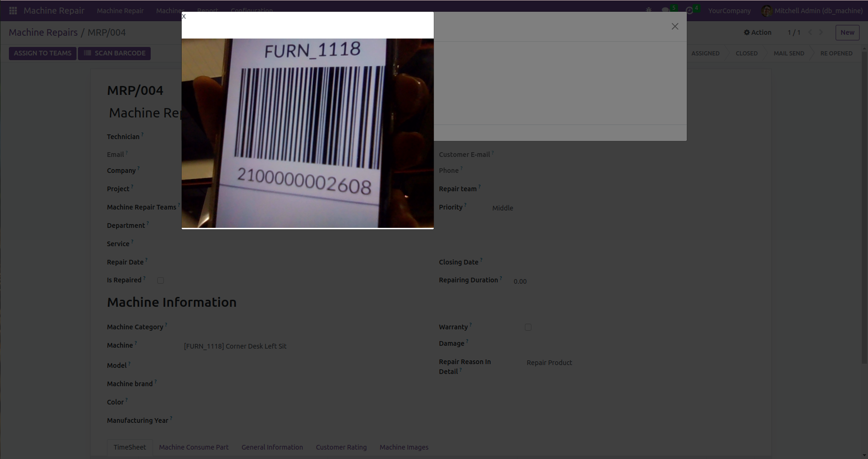This screenshot has width=868, height=459.
Task: Click the Repair team label
Action: click(458, 189)
